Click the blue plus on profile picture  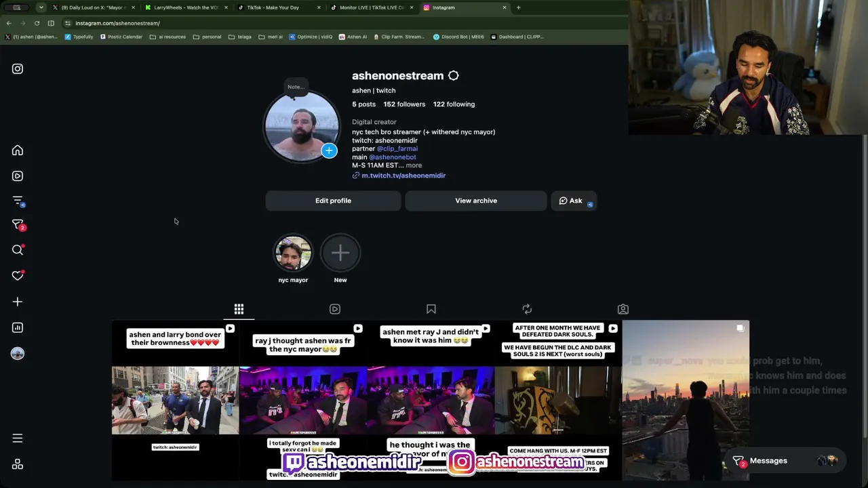[329, 150]
